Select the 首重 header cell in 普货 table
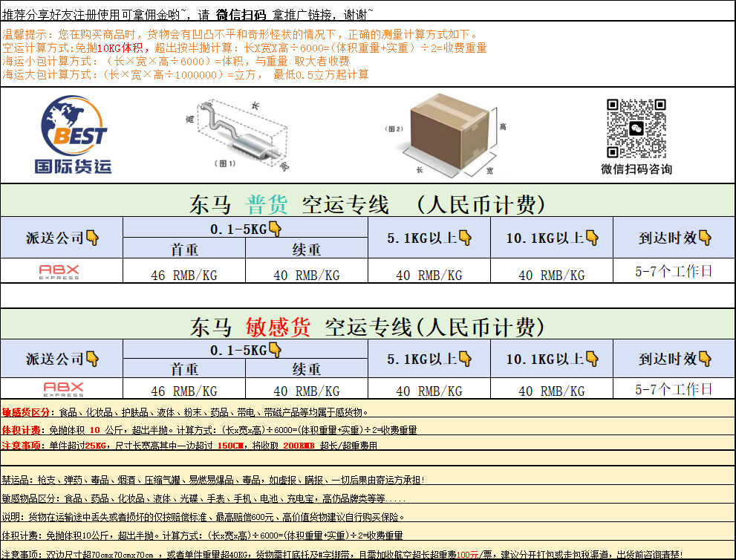 click(x=183, y=250)
